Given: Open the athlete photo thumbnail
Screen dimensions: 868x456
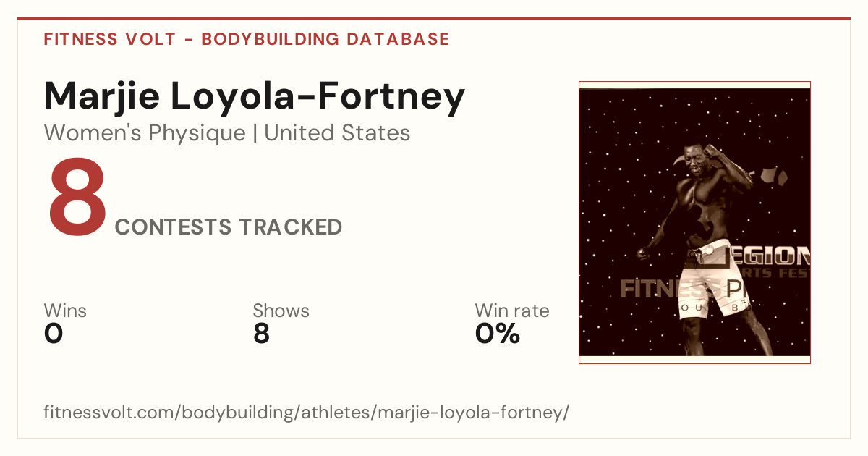Looking at the screenshot, I should point(694,222).
